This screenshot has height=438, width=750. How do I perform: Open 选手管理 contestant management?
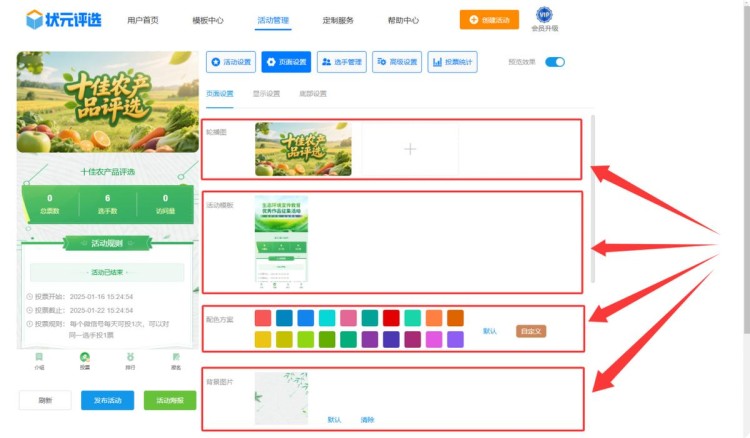pos(342,62)
